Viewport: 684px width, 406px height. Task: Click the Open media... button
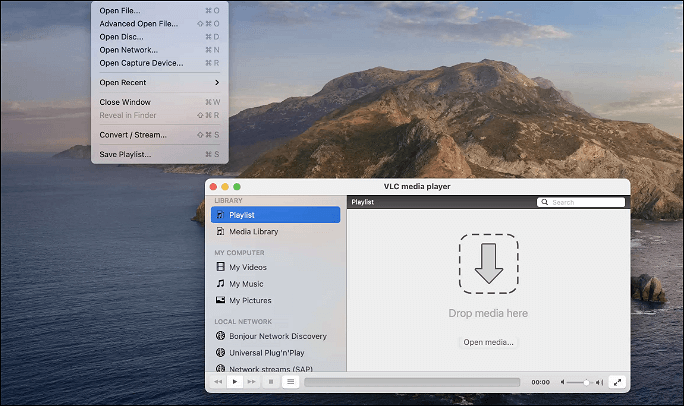tap(488, 342)
